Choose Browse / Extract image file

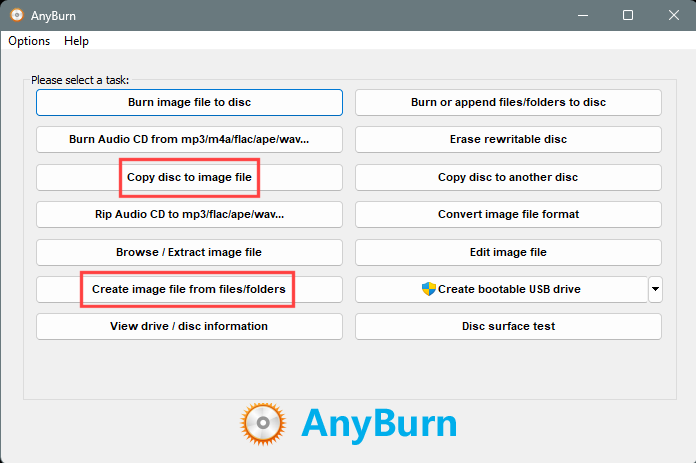click(190, 253)
